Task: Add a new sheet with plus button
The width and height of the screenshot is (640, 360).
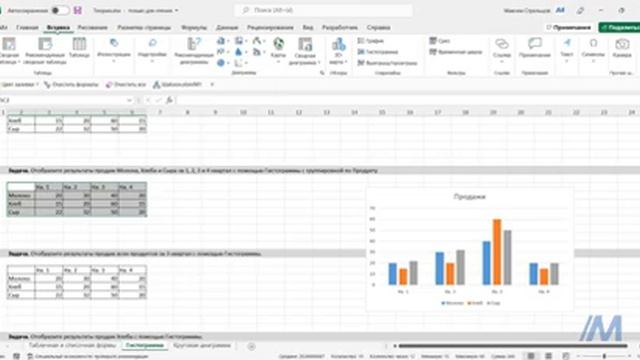Action: (251, 346)
